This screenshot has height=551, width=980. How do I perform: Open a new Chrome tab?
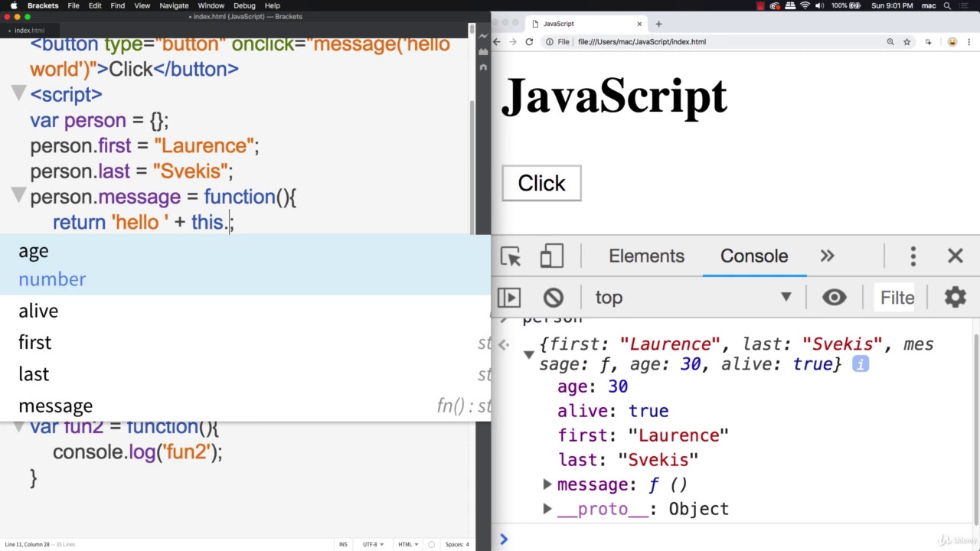click(658, 24)
